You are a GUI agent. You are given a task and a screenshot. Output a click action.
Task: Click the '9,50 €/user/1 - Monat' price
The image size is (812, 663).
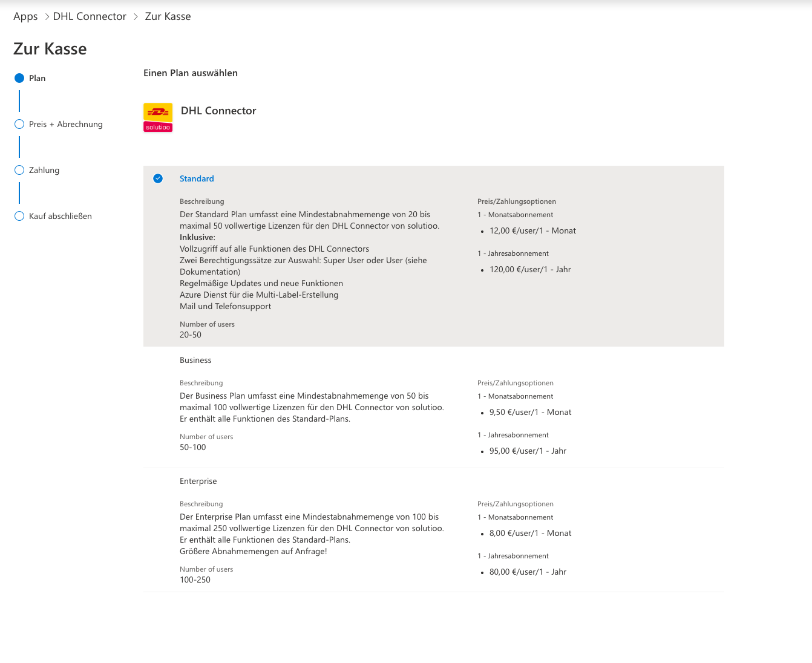click(530, 412)
